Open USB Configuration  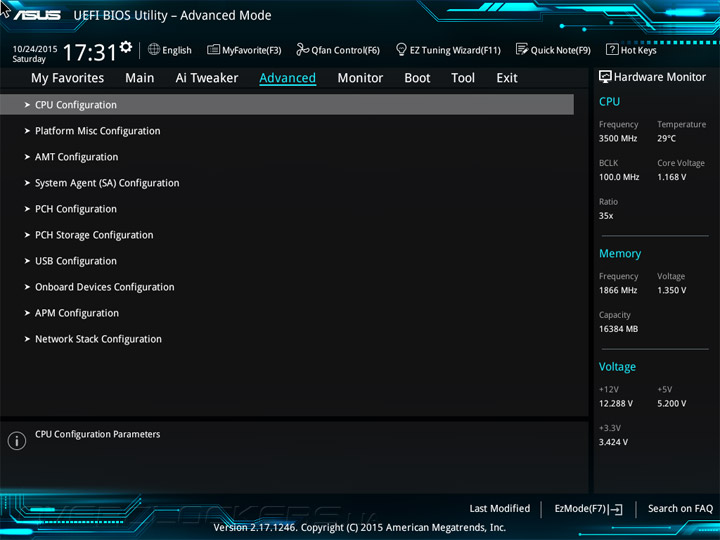[76, 261]
